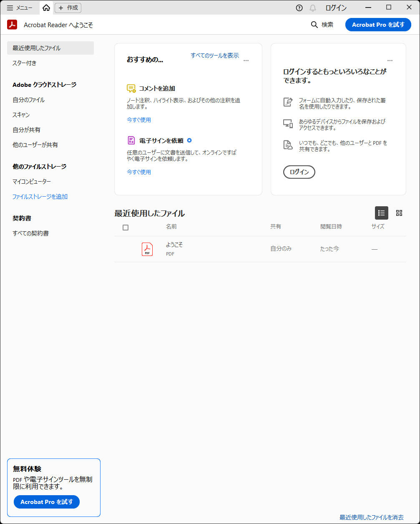The width and height of the screenshot is (420, 524).
Task: Open the sign-in card overflow menu
Action: (x=390, y=60)
